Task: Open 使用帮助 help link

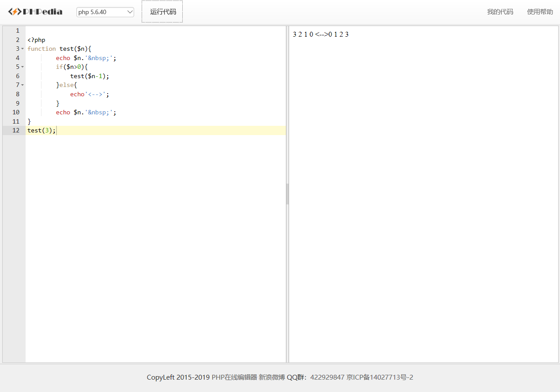Action: 540,12
